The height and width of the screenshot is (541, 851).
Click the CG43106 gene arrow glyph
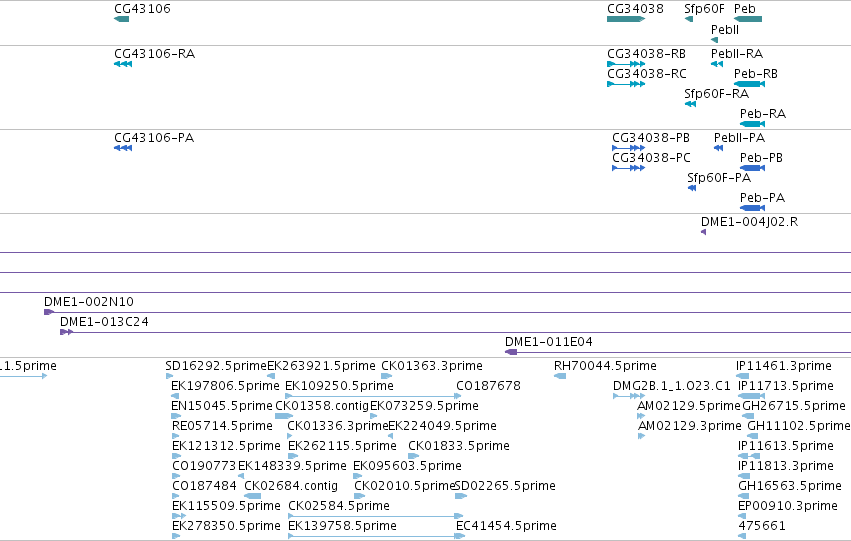(x=122, y=19)
